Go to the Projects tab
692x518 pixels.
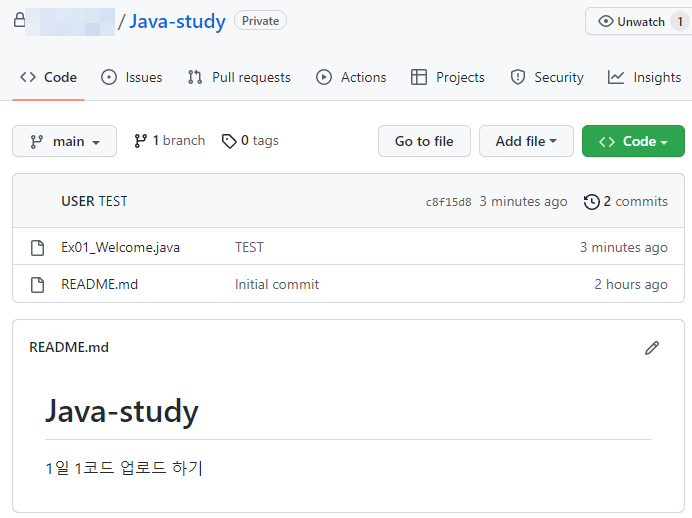click(448, 77)
